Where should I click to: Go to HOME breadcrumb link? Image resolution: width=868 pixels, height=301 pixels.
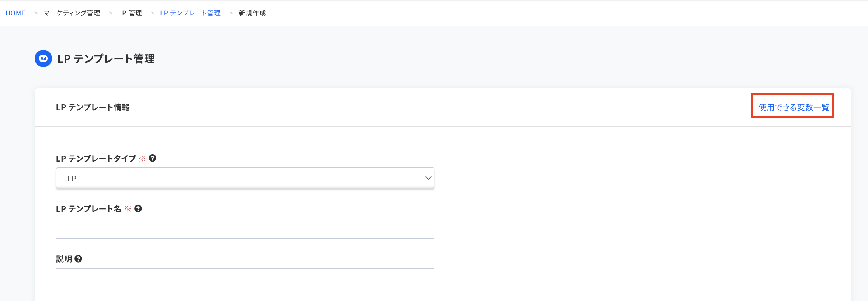point(15,13)
